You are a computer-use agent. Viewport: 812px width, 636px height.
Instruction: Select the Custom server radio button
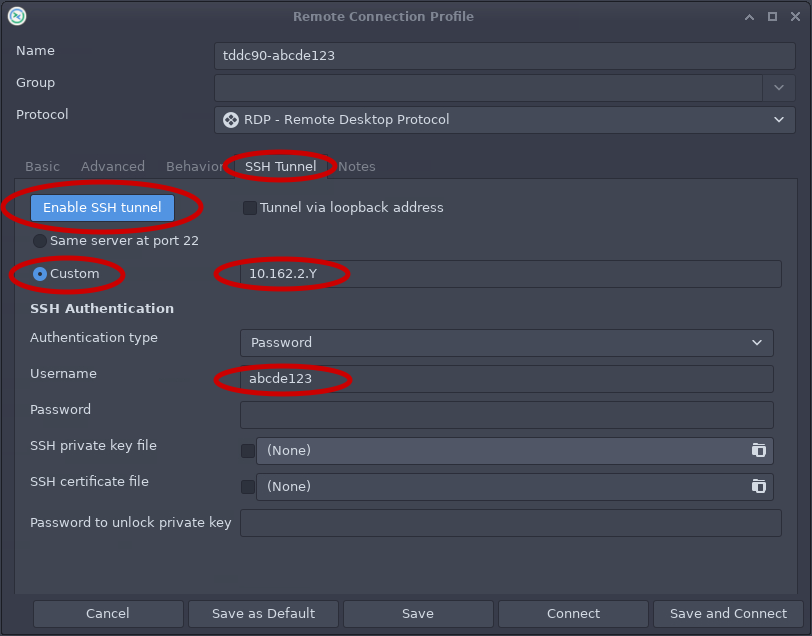40,274
